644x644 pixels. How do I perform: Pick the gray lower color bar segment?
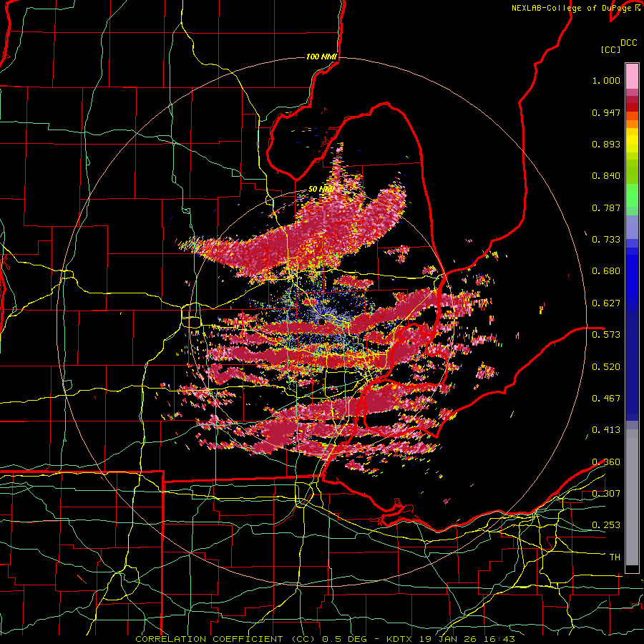coord(632,497)
